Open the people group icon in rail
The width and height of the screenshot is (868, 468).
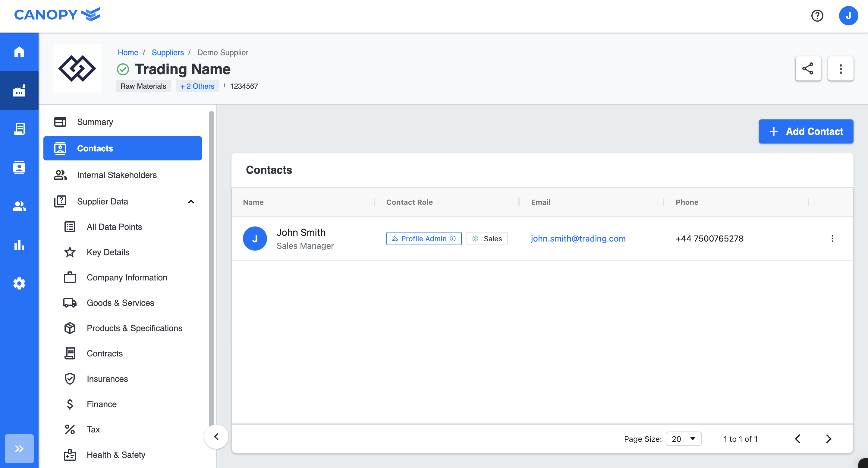point(19,206)
